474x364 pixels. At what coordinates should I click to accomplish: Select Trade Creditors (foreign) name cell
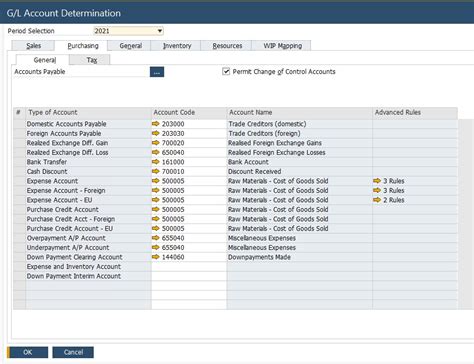tap(300, 133)
